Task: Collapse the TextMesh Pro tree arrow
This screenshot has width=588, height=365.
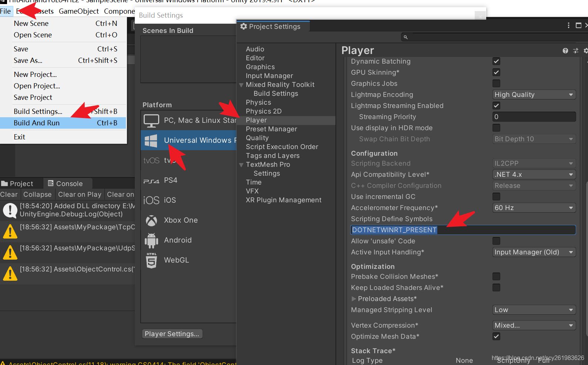Action: pyautogui.click(x=241, y=165)
